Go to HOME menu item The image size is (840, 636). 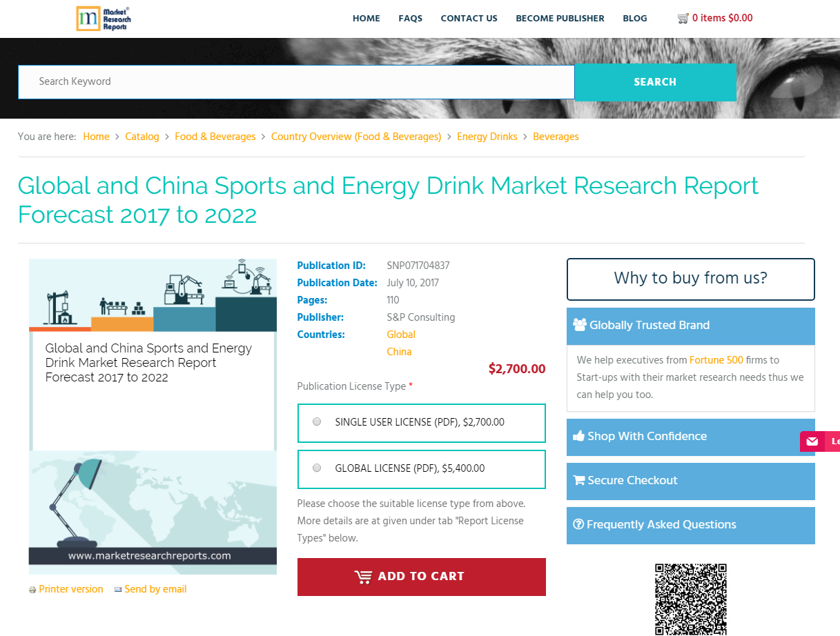click(367, 19)
